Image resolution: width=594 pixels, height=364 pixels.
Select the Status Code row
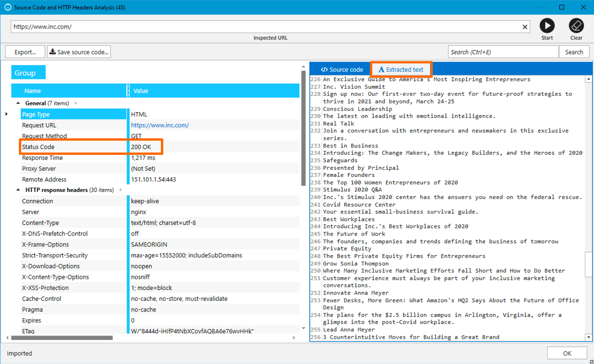(160, 147)
